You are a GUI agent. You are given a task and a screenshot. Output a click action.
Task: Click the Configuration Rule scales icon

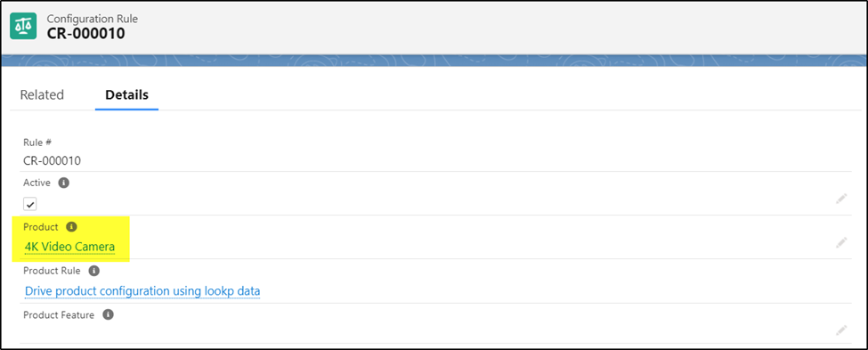tap(23, 26)
